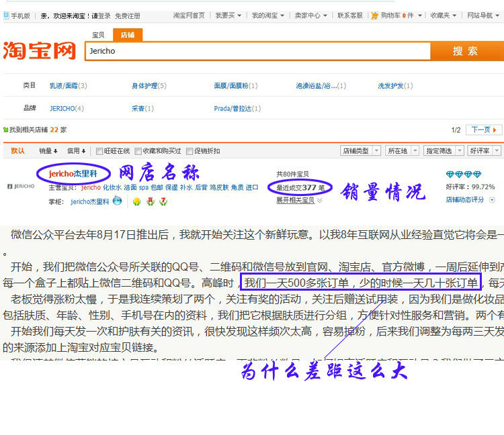Click the 手机版 link
The width and height of the screenshot is (504, 435).
click(21, 15)
